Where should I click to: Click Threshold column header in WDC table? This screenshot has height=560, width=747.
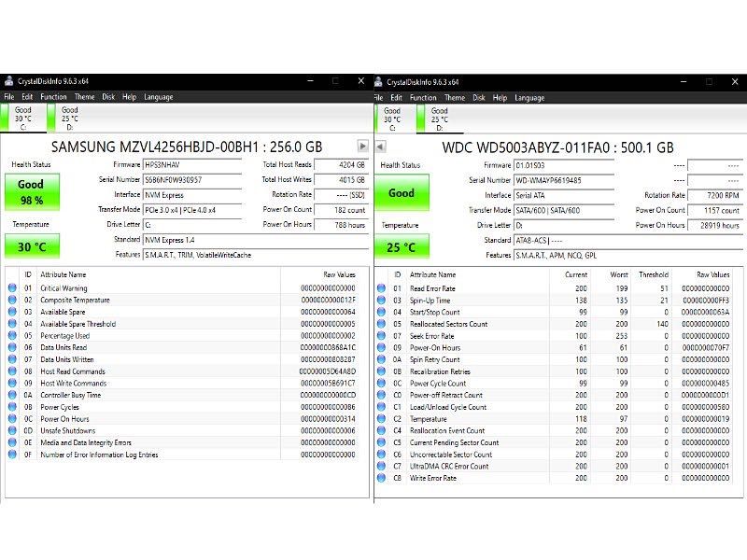[653, 274]
